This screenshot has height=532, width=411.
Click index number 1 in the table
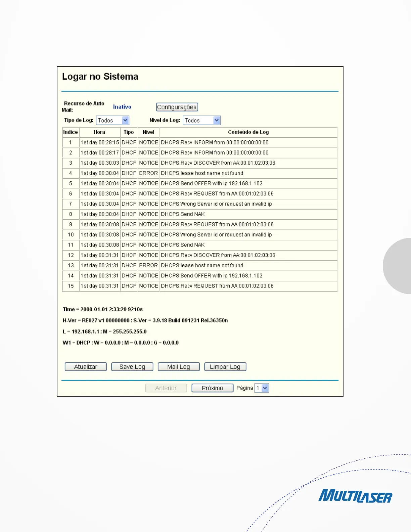(71, 142)
